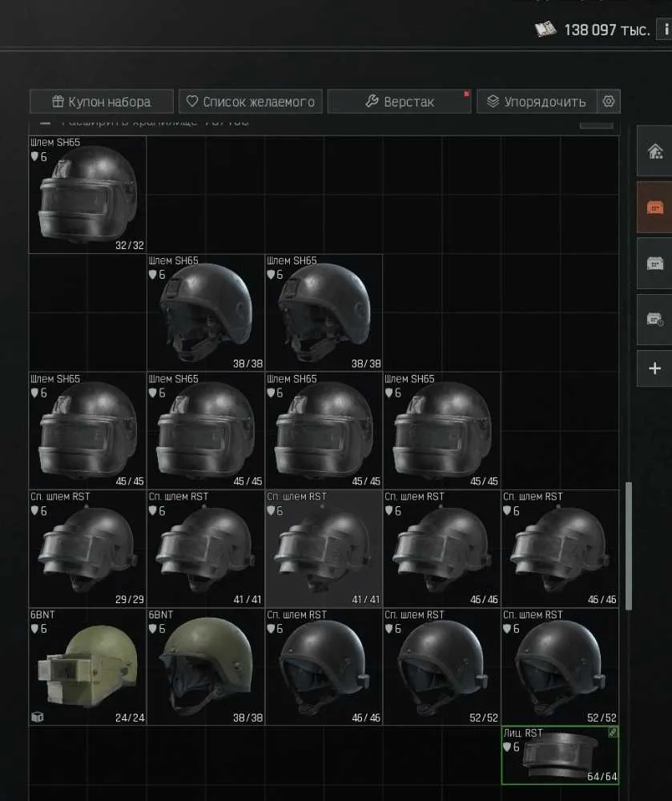Open the Верстак workbench

(x=399, y=102)
